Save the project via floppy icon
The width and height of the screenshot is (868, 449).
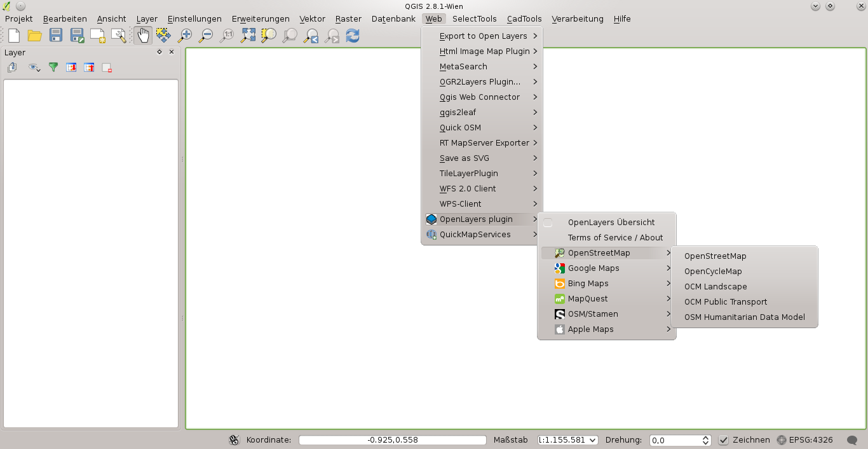tap(56, 36)
